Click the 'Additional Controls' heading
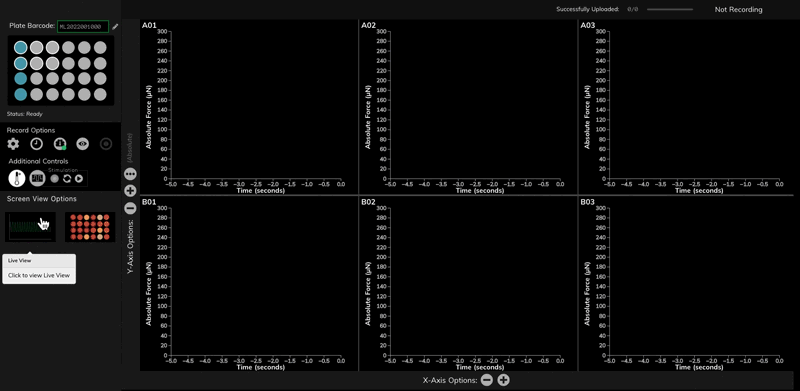 (x=38, y=161)
